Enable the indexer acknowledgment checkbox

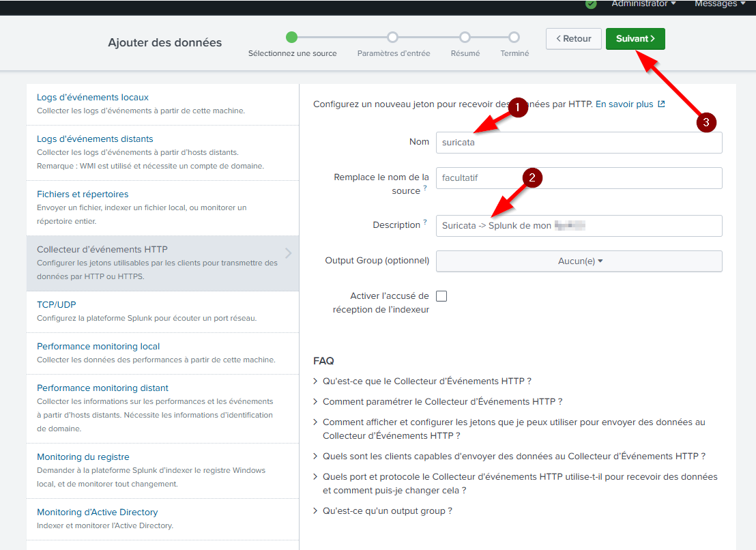coord(441,296)
